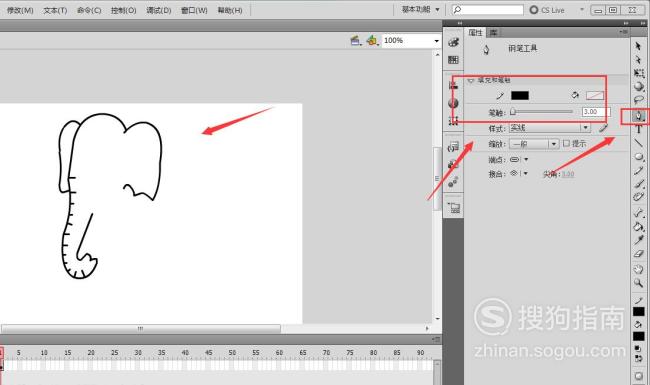Open the 控制(O) menu

pos(124,10)
